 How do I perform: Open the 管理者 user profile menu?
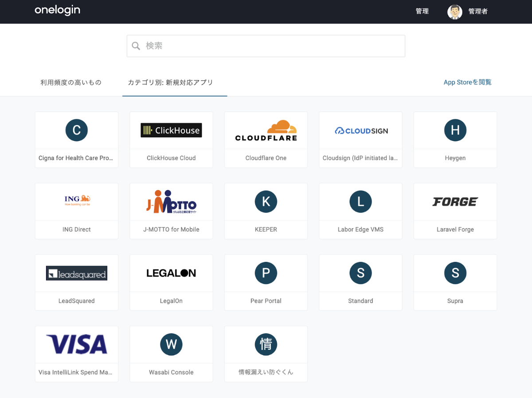coord(468,12)
